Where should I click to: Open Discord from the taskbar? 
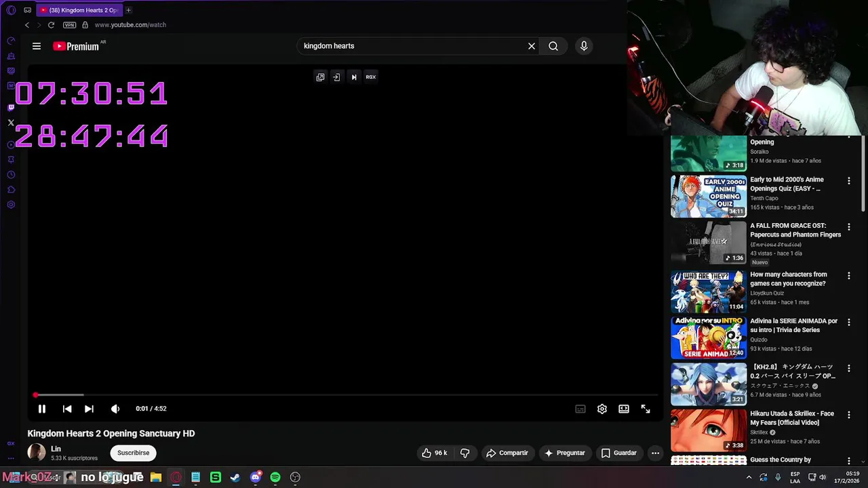coord(256,477)
